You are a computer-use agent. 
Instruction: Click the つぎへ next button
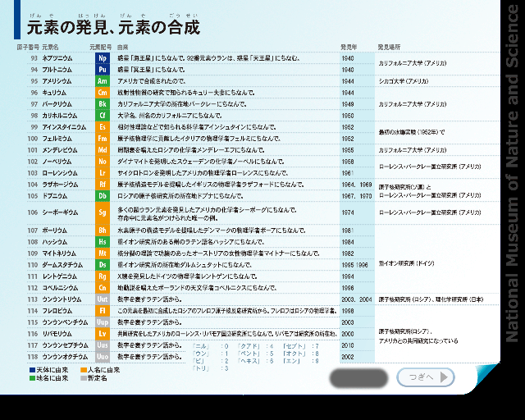[x=426, y=377]
